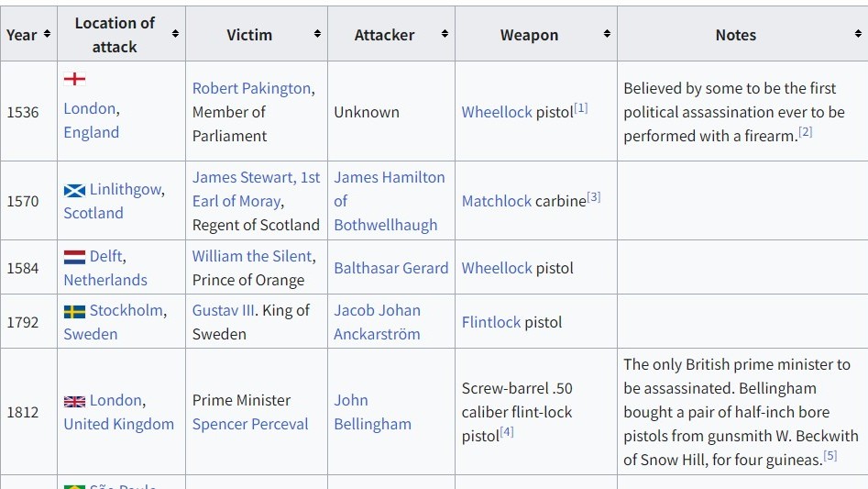Screen dimensions: 868x489
Task: Open the Gustav III link
Action: (223, 310)
